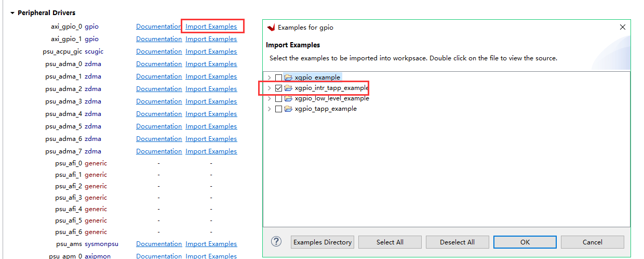Click the xgpio_example folder icon
This screenshot has height=259, width=644.
(288, 77)
